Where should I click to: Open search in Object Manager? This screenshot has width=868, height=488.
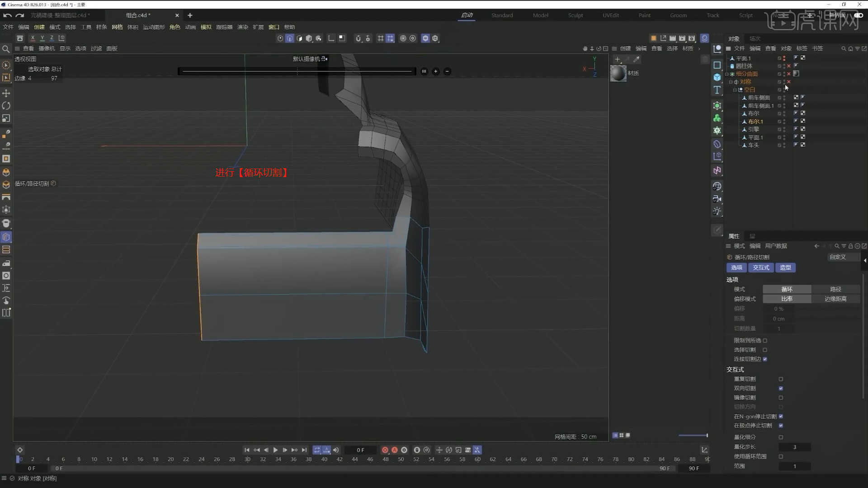pyautogui.click(x=844, y=48)
